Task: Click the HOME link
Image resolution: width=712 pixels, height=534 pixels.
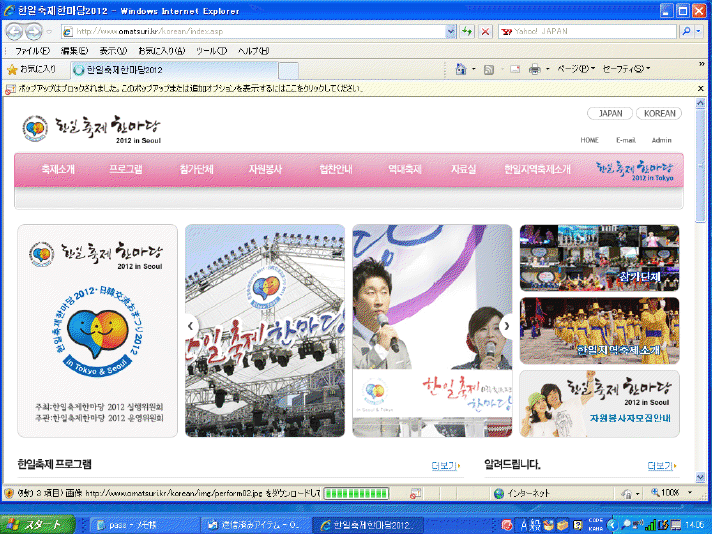Action: click(589, 140)
